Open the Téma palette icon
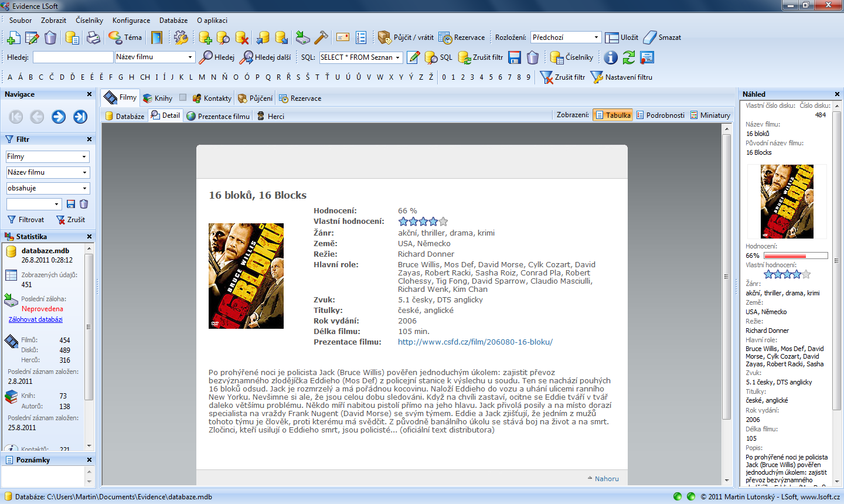The width and height of the screenshot is (844, 504). 115,38
